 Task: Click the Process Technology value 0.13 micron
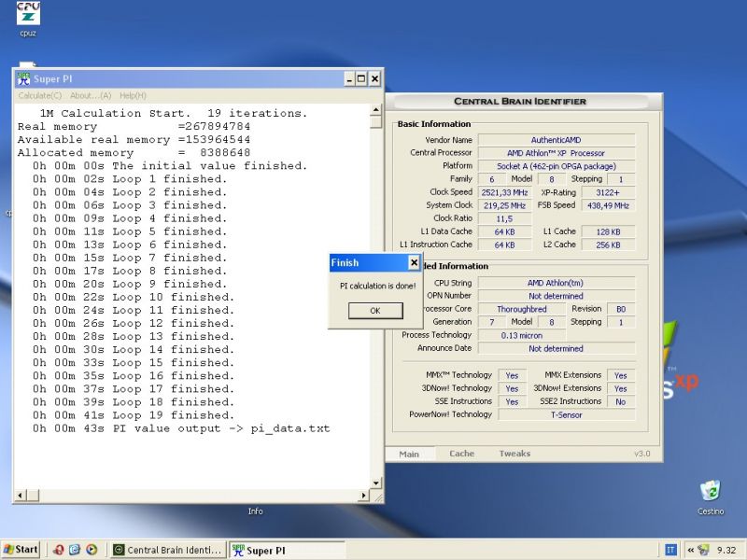tap(522, 335)
